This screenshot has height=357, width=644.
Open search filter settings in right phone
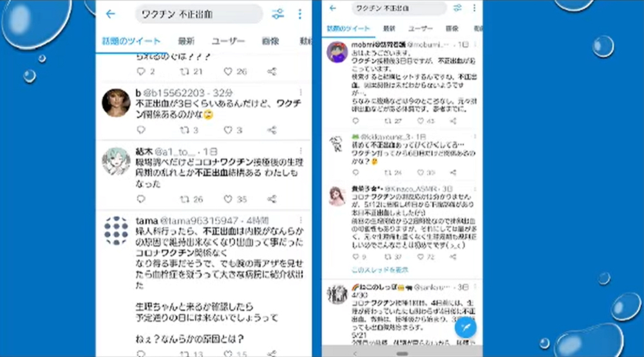click(457, 8)
